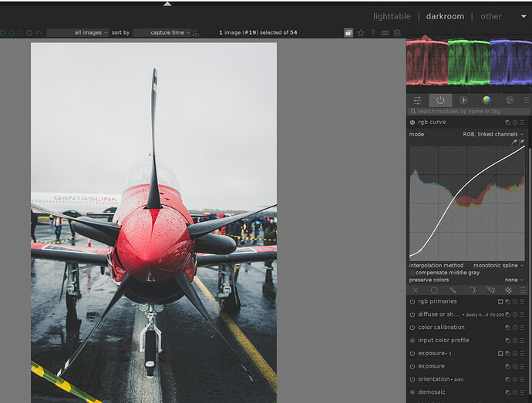Open help question mark icon
The height and width of the screenshot is (403, 532).
coord(373,33)
